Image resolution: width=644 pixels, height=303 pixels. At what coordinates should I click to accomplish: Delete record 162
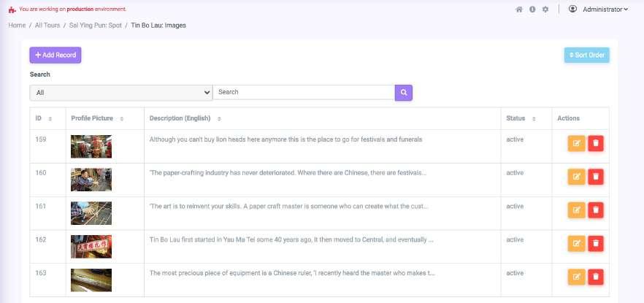click(596, 244)
